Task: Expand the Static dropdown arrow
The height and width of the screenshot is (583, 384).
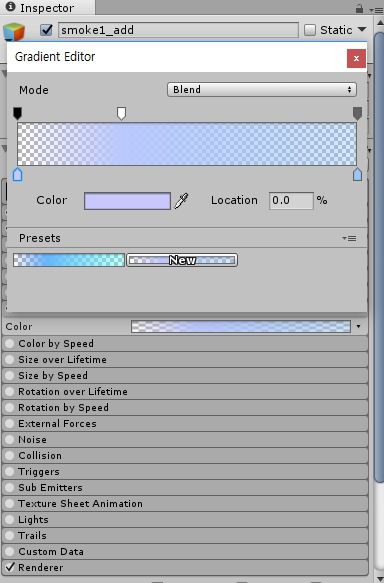Action: point(362,29)
